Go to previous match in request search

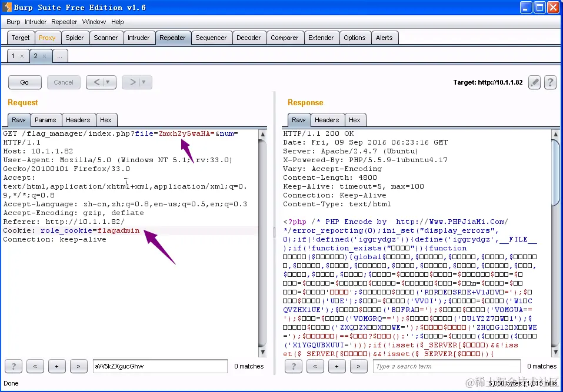[x=35, y=366]
